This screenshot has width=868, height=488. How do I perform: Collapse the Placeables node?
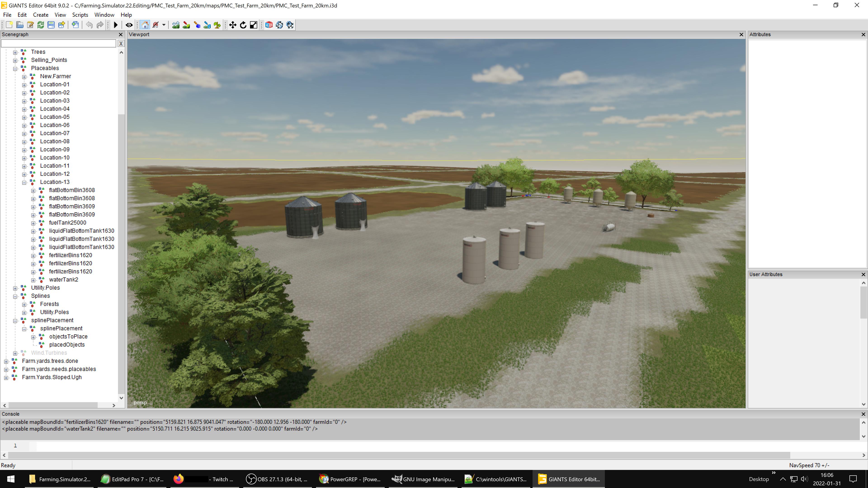15,69
